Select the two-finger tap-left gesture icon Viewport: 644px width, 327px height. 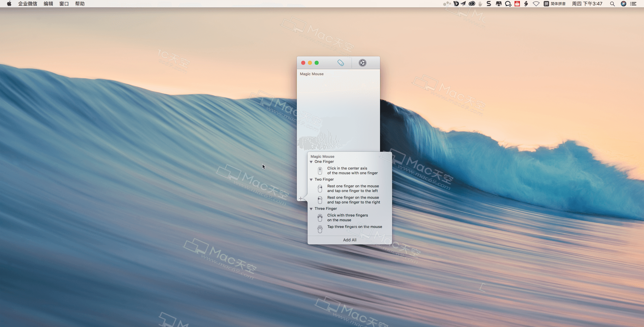[320, 188]
